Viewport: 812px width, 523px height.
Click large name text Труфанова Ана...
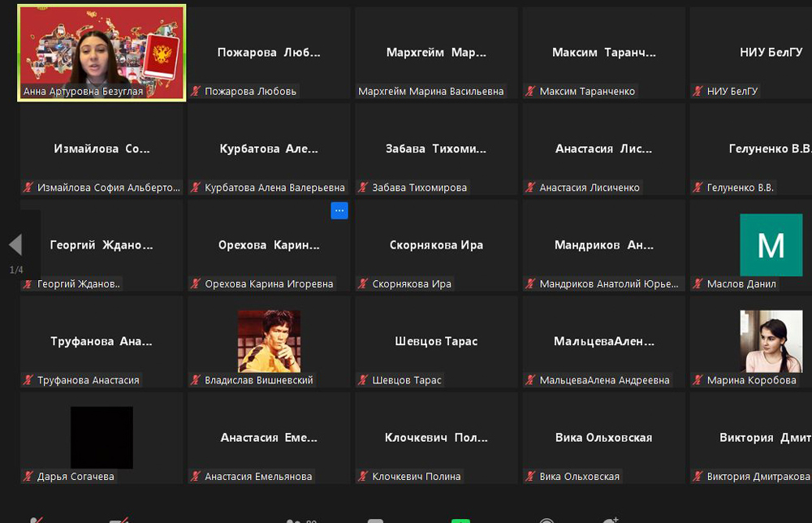pyautogui.click(x=101, y=341)
